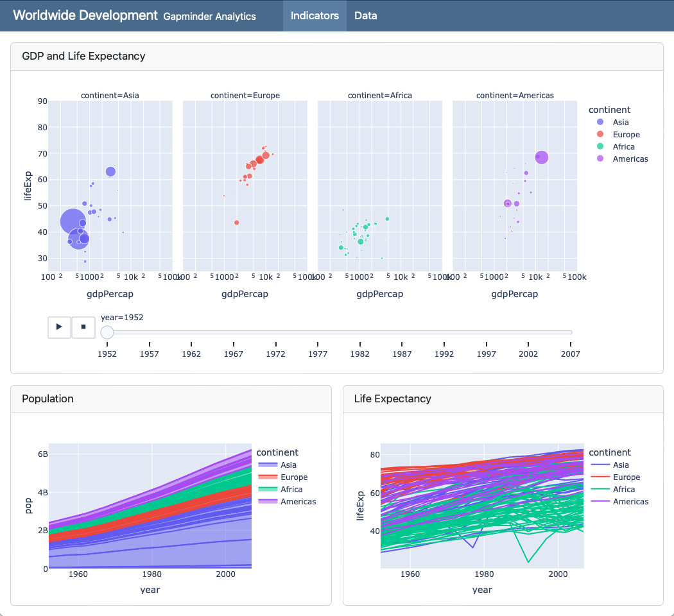This screenshot has width=674, height=616.
Task: Toggle Asia in the scatter plot legend
Action: click(x=620, y=123)
